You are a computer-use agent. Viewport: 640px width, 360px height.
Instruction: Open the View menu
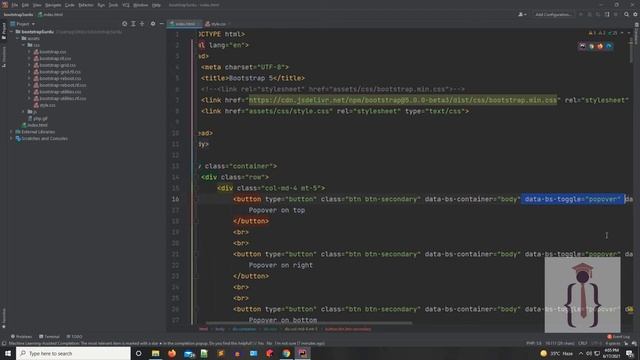[x=37, y=5]
